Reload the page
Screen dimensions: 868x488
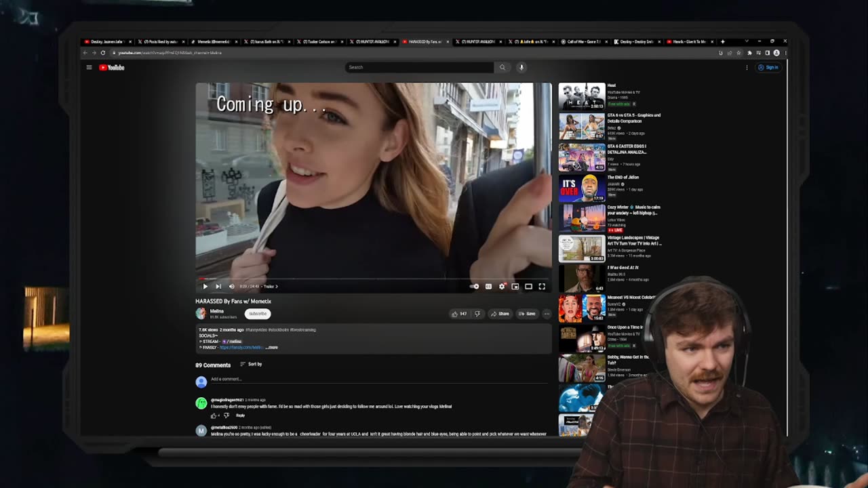click(103, 53)
